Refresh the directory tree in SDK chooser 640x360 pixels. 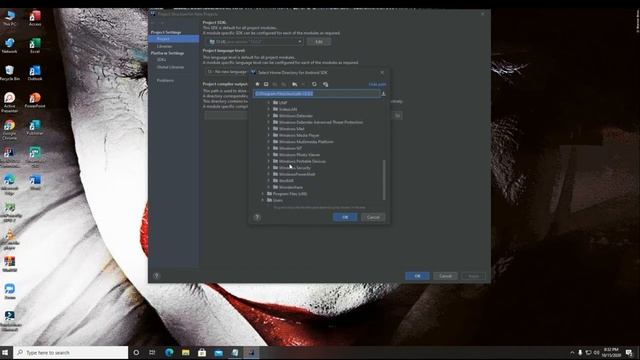(314, 84)
